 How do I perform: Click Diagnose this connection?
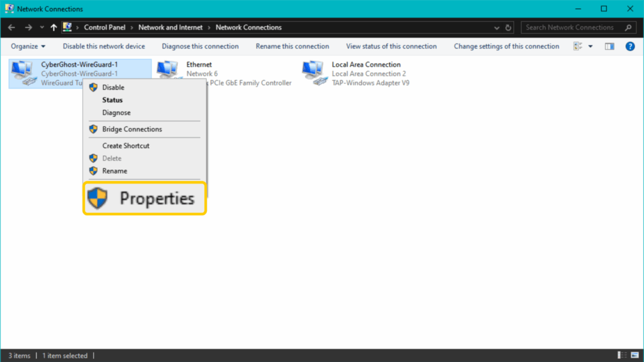tap(200, 47)
